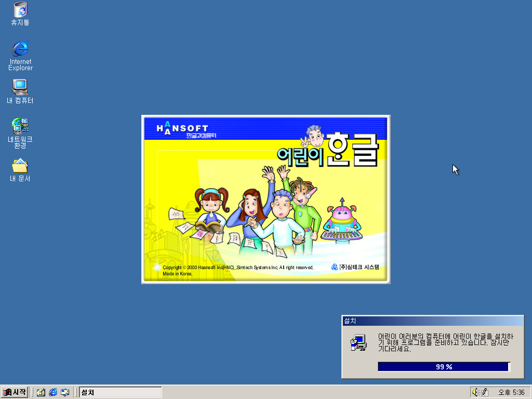Click the (주)심테크 시스템 logo text
Screen dimensions: 532x399
355,267
